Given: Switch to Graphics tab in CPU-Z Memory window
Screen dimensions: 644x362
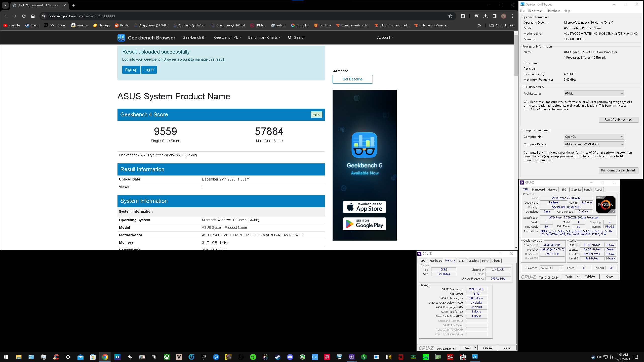Looking at the screenshot, I should [x=474, y=261].
